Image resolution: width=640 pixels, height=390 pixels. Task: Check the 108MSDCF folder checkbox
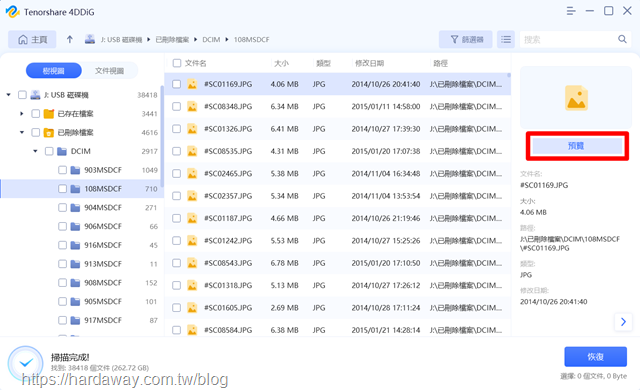62,189
